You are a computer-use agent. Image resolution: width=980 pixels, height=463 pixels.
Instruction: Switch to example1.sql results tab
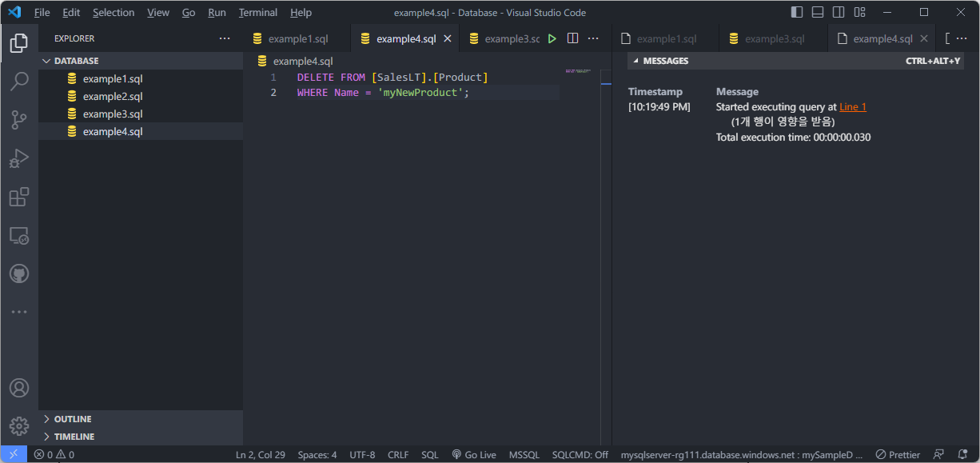[x=665, y=38]
